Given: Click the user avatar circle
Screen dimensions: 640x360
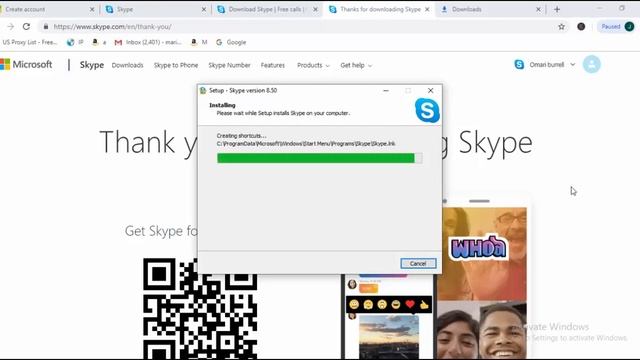Looking at the screenshot, I should click(x=591, y=64).
